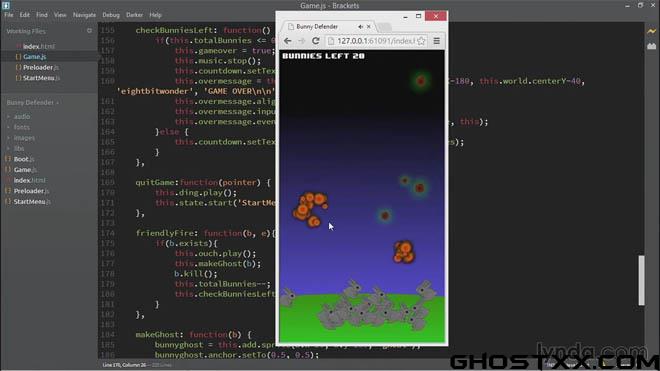Open the Bunny Defender project dropdown
The width and height of the screenshot is (660, 371).
(33, 103)
